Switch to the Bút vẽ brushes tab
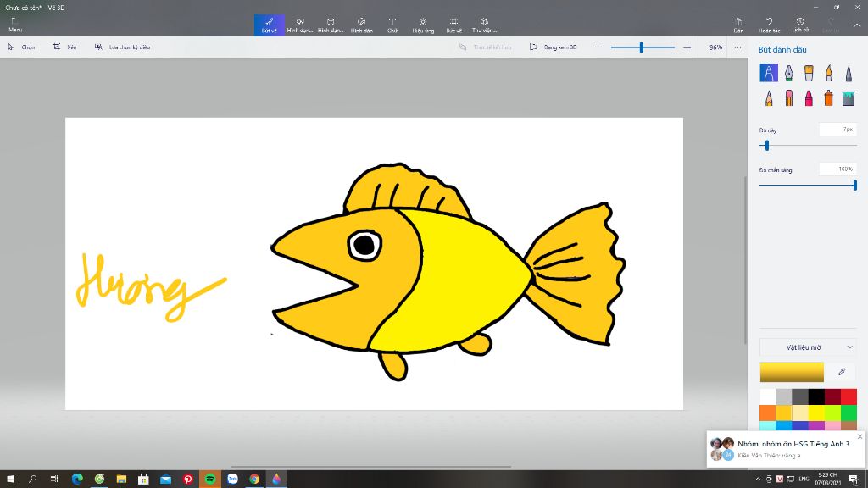 (x=270, y=25)
